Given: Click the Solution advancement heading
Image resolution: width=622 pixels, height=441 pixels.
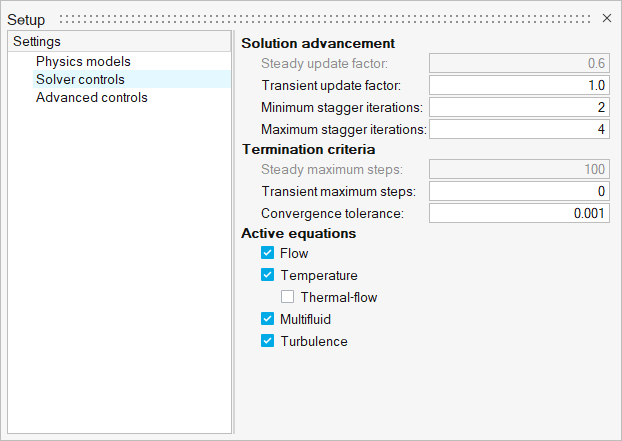Looking at the screenshot, I should coord(318,43).
